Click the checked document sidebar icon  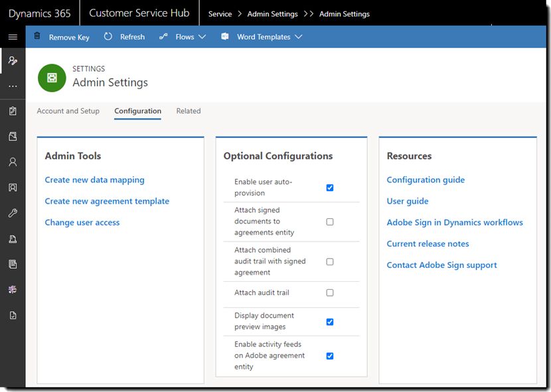click(13, 315)
